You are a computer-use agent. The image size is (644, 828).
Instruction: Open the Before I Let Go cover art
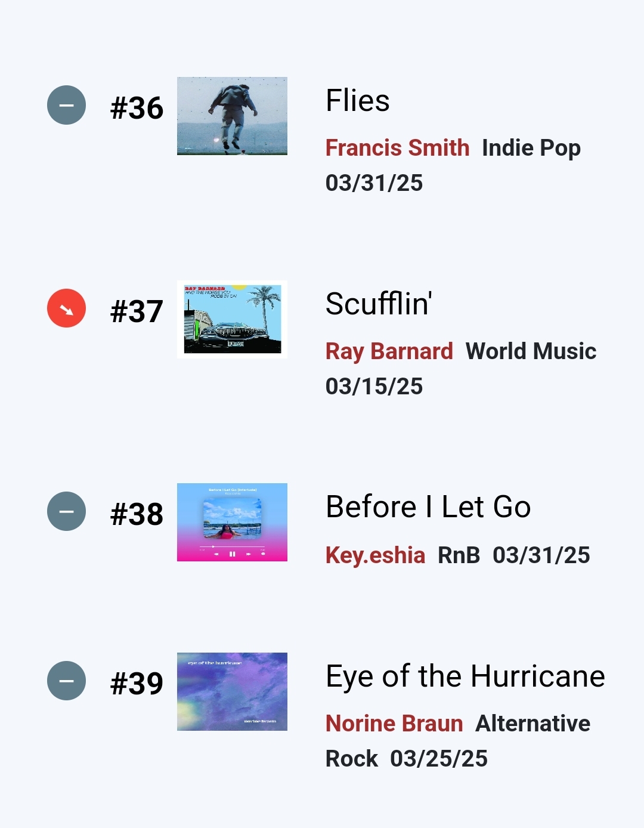232,522
